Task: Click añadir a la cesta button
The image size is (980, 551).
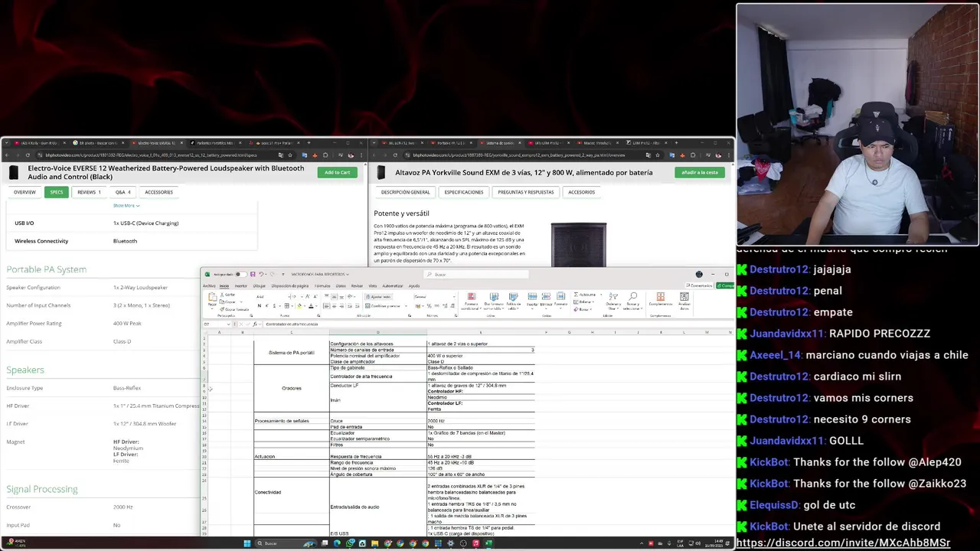Action: coord(700,172)
